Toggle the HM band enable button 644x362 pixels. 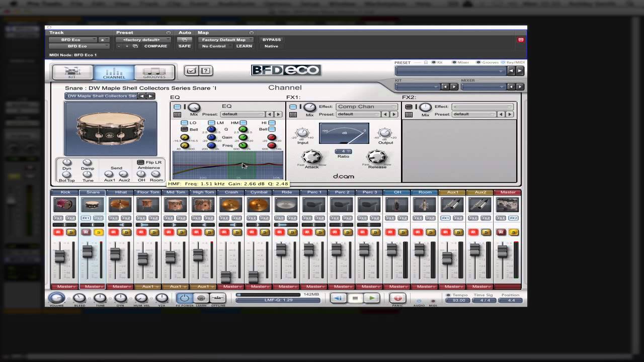[x=244, y=123]
